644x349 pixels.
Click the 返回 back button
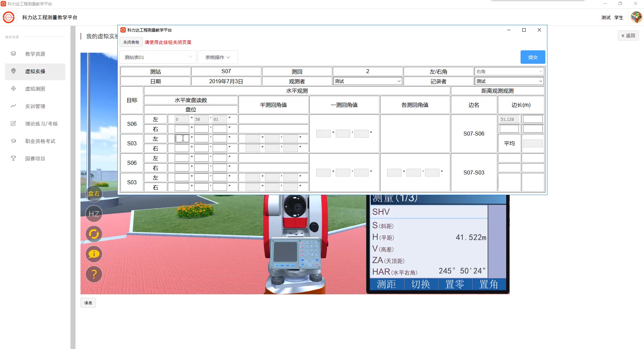pyautogui.click(x=628, y=36)
